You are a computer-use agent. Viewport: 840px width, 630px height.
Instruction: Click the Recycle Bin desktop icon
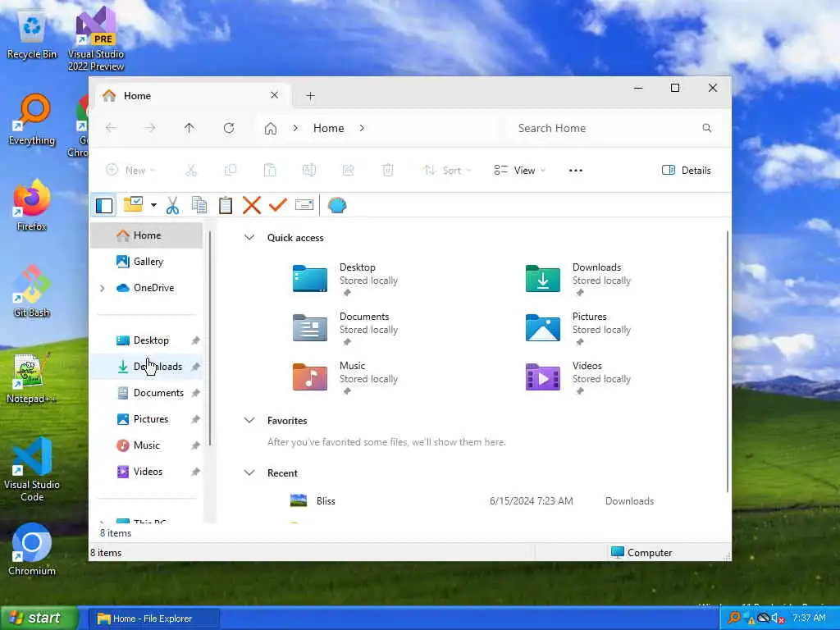point(32,36)
